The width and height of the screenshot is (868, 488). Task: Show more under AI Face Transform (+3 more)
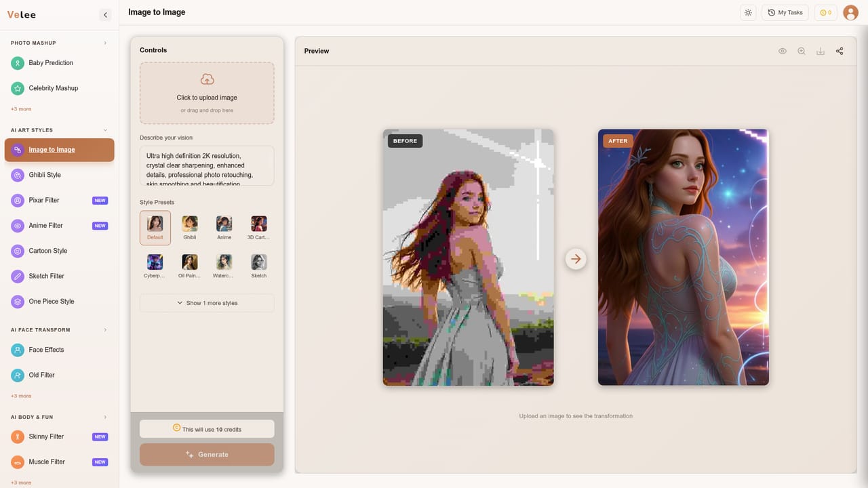pyautogui.click(x=21, y=396)
